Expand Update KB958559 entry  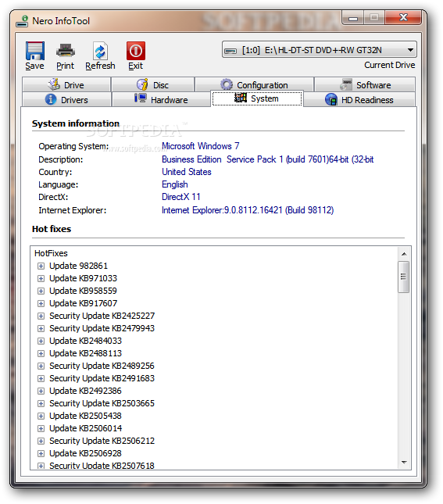[41, 291]
